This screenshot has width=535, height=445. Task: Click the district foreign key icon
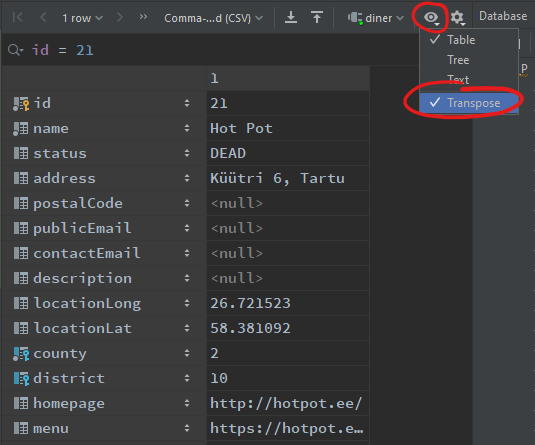click(x=21, y=379)
